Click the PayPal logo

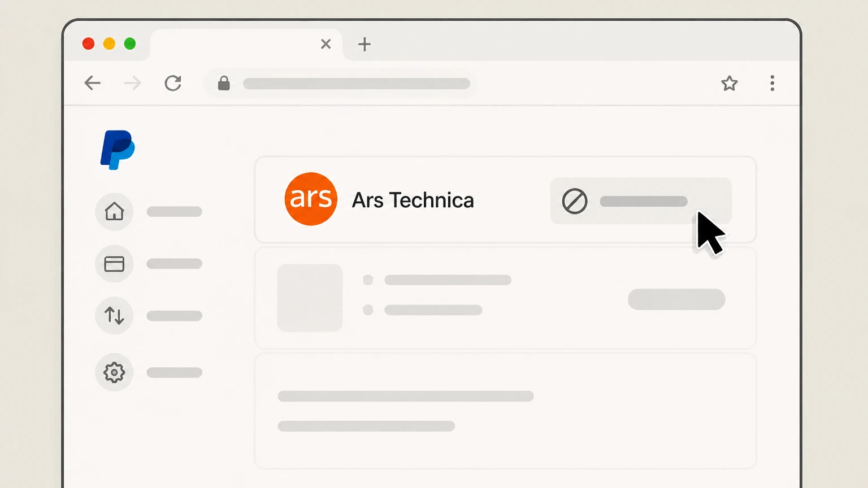118,150
